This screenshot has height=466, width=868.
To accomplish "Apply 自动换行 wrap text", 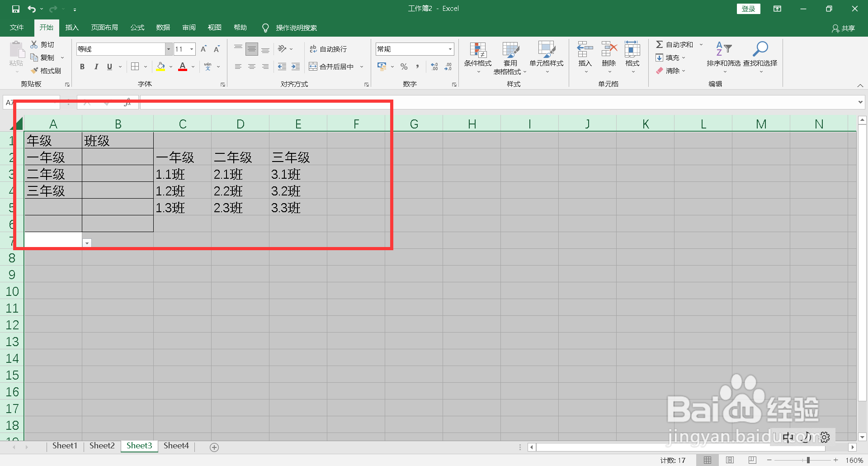I will click(328, 48).
